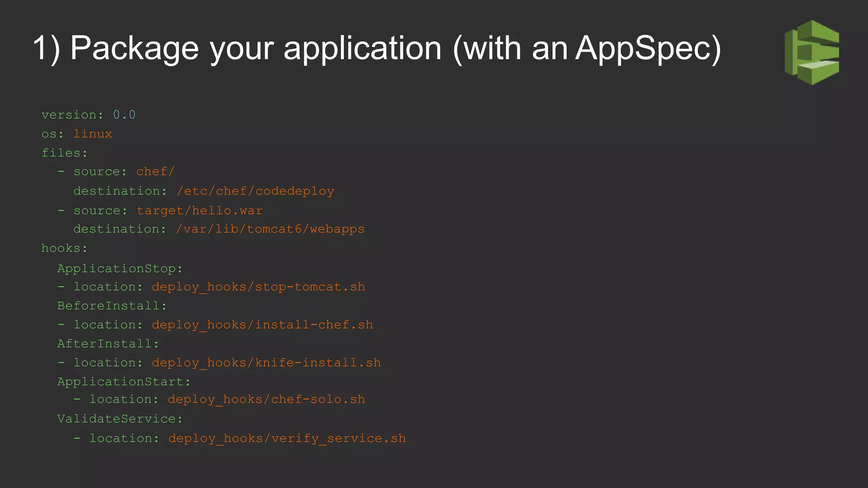The image size is (868, 488).
Task: Click the 'os: linux' line
Action: tap(77, 134)
